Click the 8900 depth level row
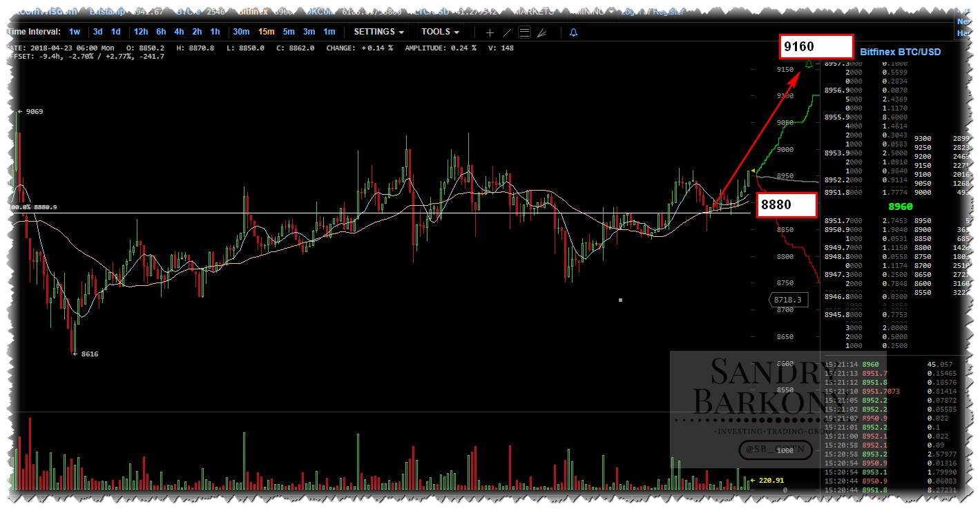This screenshot has width=980, height=509. pos(943,229)
